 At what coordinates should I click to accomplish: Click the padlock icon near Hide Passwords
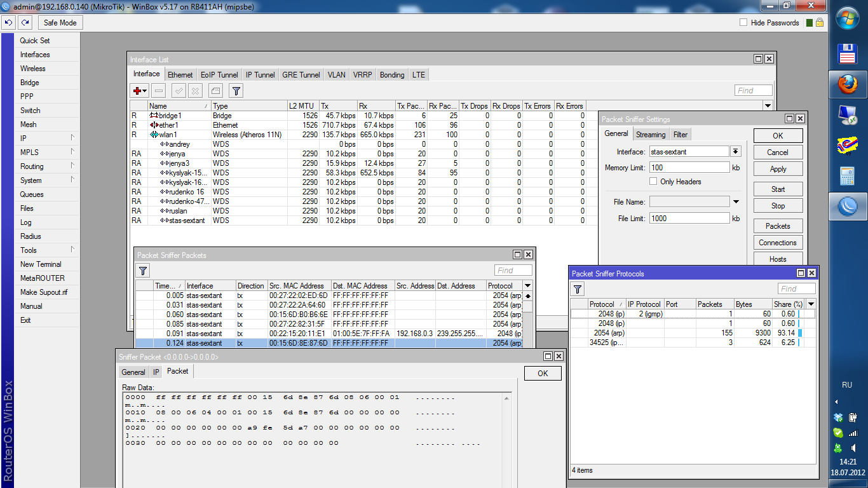(820, 22)
